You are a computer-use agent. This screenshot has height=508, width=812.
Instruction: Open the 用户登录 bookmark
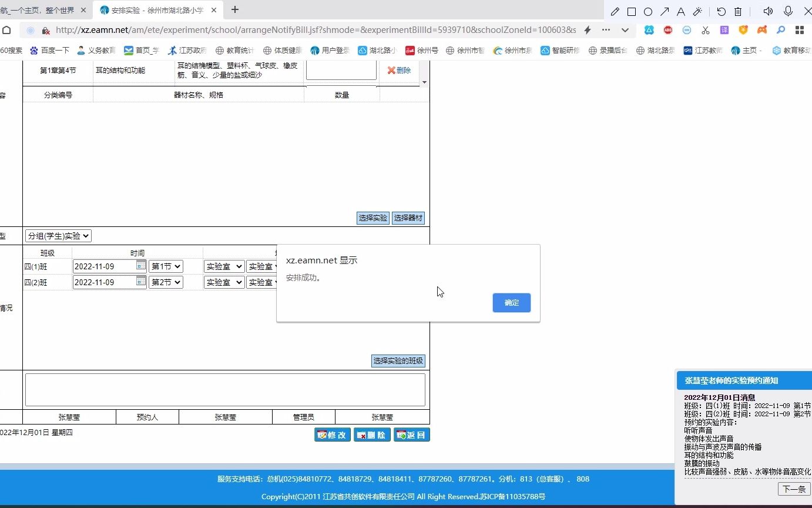tap(330, 51)
